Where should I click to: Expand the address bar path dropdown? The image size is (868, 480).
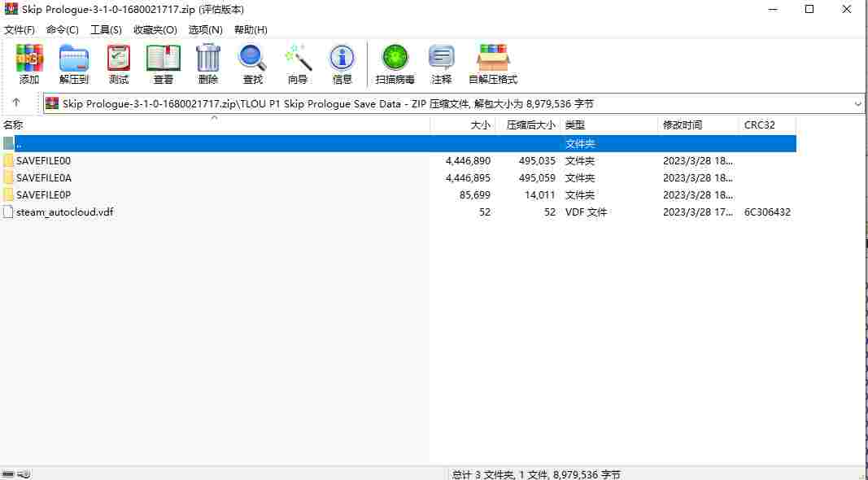coord(857,103)
